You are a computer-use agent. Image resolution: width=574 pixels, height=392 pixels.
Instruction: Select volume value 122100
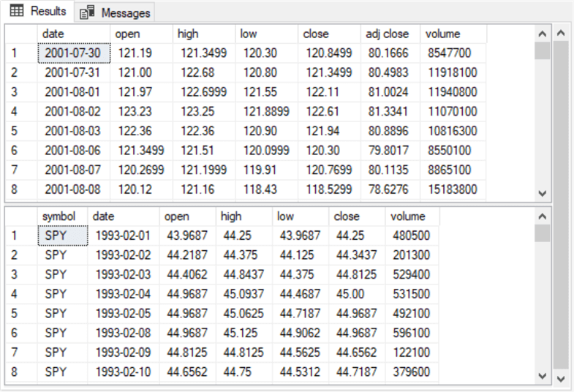(x=412, y=352)
